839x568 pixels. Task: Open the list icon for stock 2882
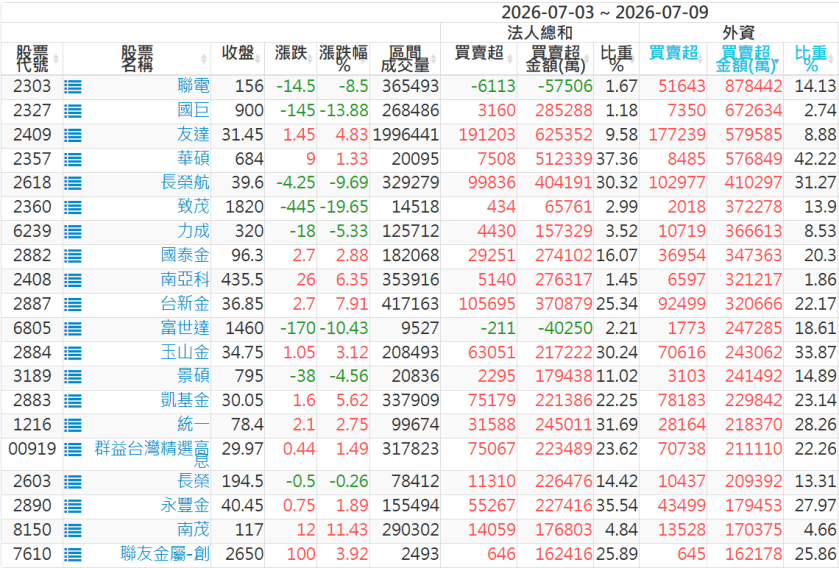click(x=73, y=256)
